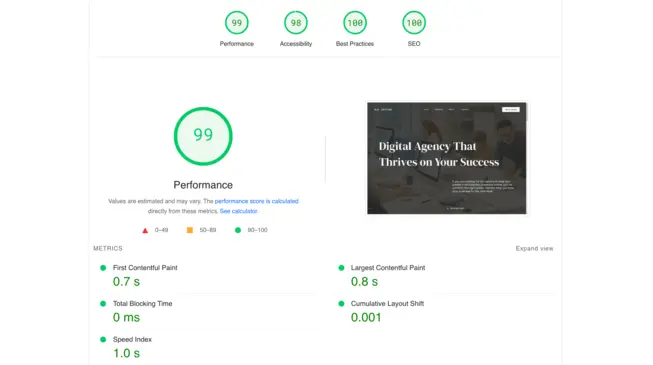The width and height of the screenshot is (653, 365).
Task: Click the SEO score gauge showing 100
Action: click(x=414, y=22)
